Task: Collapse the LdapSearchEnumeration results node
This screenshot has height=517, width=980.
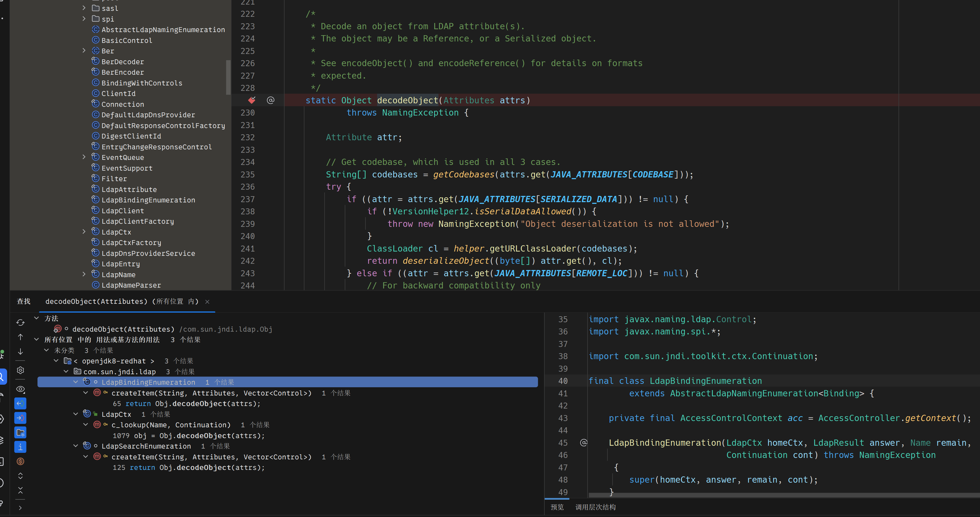Action: point(75,446)
